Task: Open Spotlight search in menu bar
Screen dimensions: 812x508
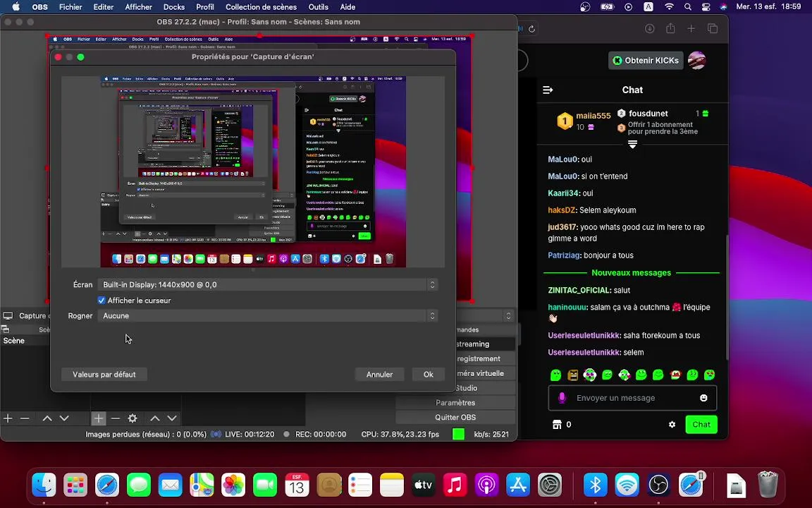Action: [x=688, y=7]
